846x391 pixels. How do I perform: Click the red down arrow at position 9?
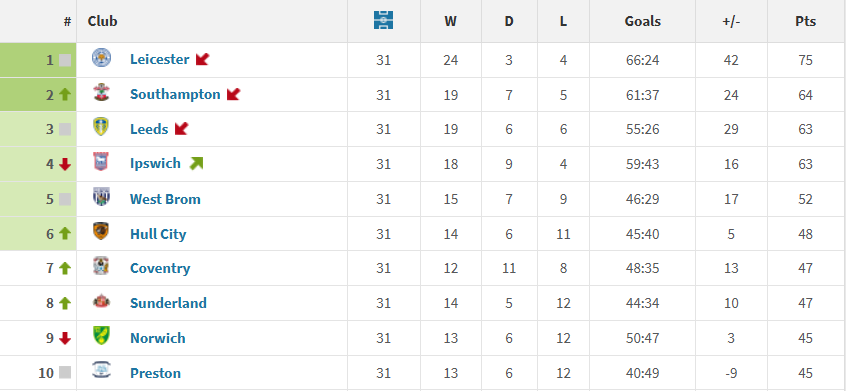point(65,338)
